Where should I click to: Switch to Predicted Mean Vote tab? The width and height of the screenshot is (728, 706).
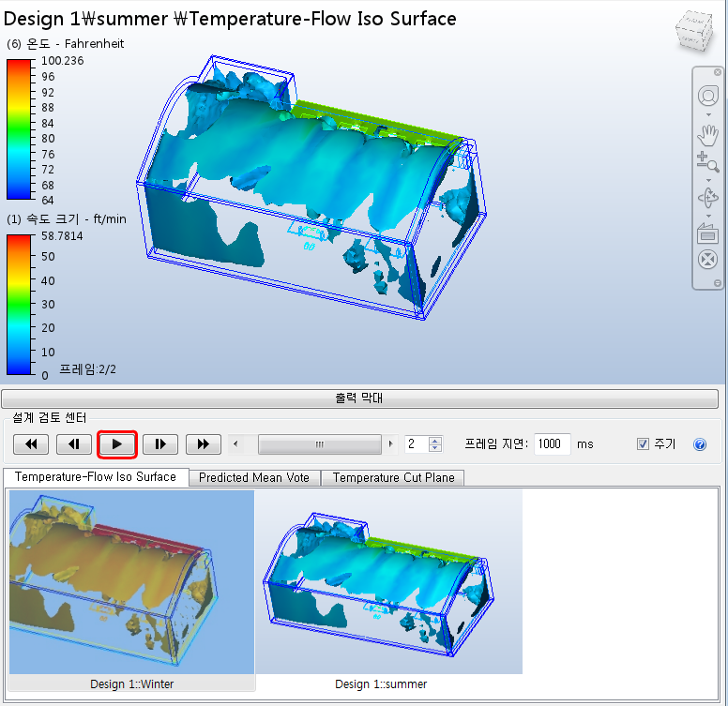[x=254, y=478]
